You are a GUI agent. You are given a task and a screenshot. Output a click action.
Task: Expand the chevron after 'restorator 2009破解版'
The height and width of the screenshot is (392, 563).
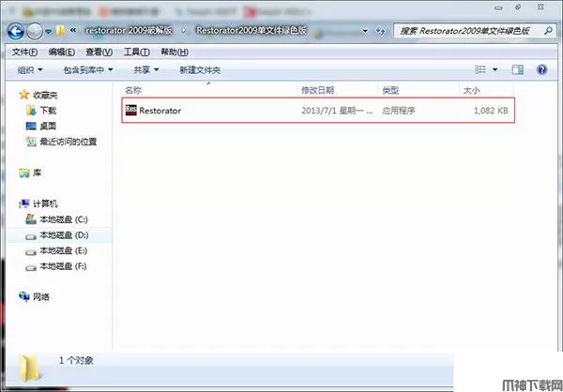pyautogui.click(x=184, y=31)
